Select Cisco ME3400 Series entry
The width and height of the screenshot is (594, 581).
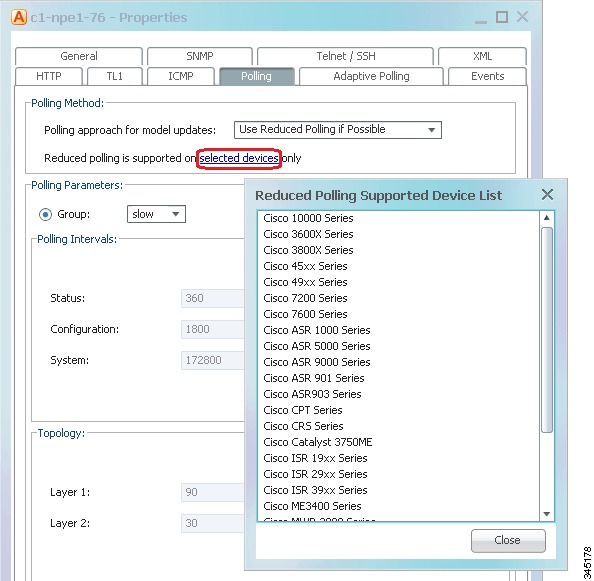(x=399, y=506)
